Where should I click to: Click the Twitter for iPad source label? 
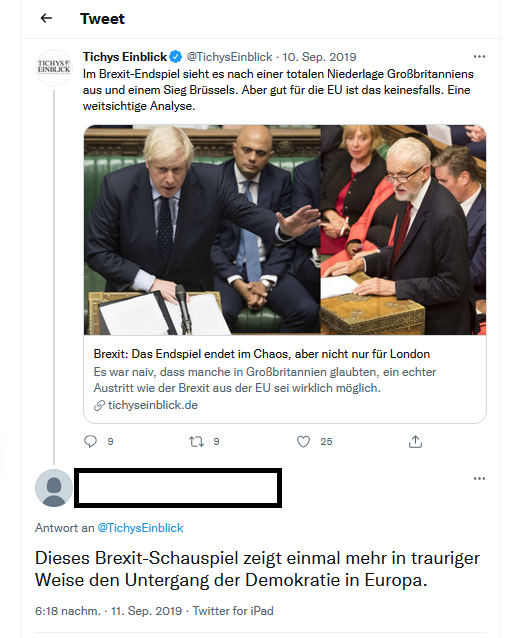(233, 611)
